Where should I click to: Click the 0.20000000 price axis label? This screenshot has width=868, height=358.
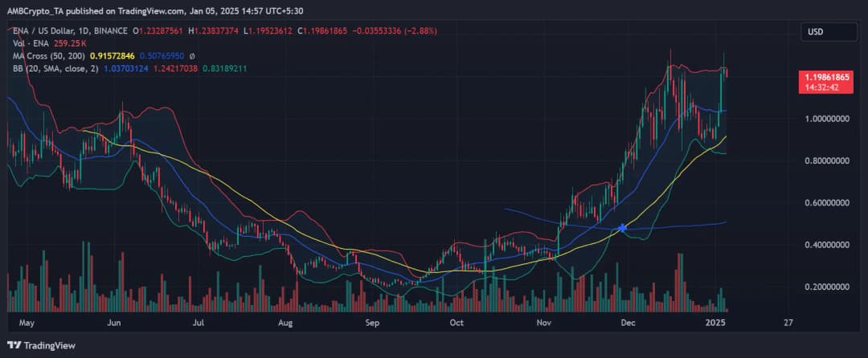pyautogui.click(x=827, y=287)
